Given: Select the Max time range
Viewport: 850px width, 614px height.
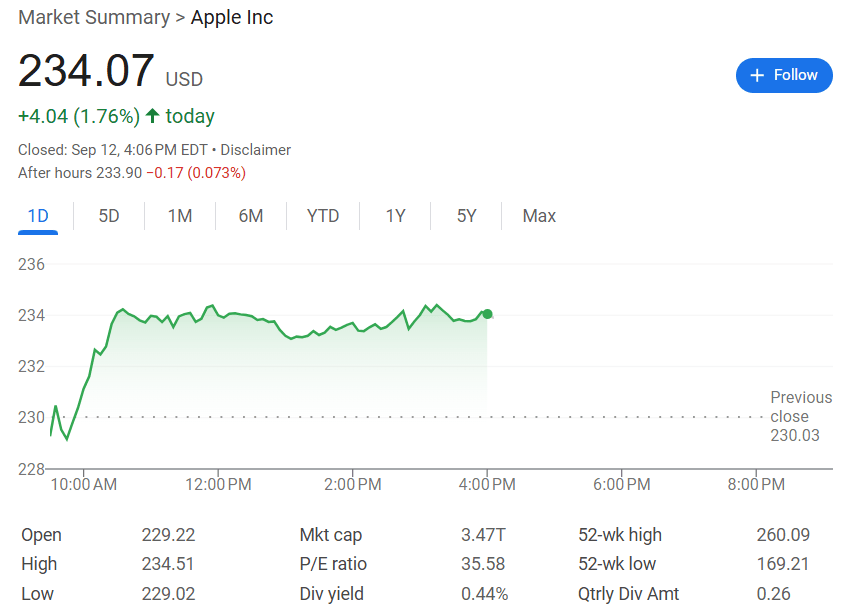Looking at the screenshot, I should point(539,216).
